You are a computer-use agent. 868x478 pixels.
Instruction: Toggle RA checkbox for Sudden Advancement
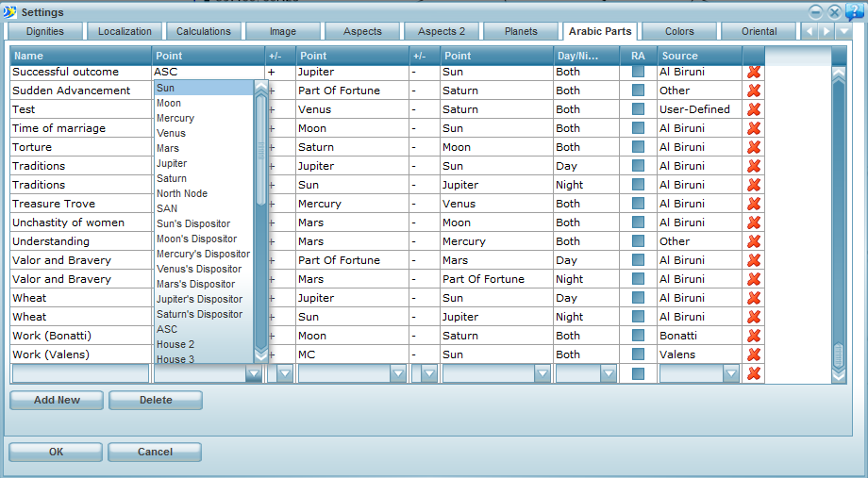click(639, 91)
